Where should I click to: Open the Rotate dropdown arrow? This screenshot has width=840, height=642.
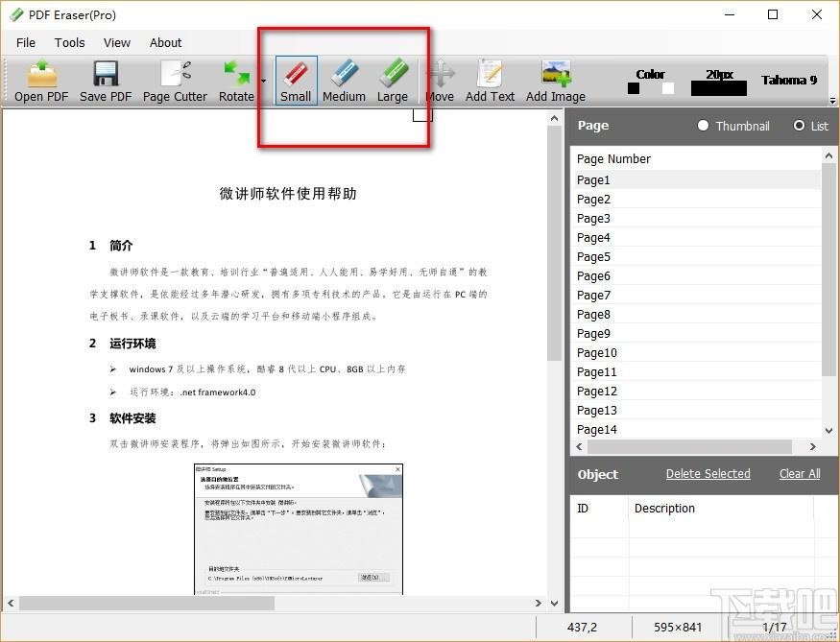[264, 82]
